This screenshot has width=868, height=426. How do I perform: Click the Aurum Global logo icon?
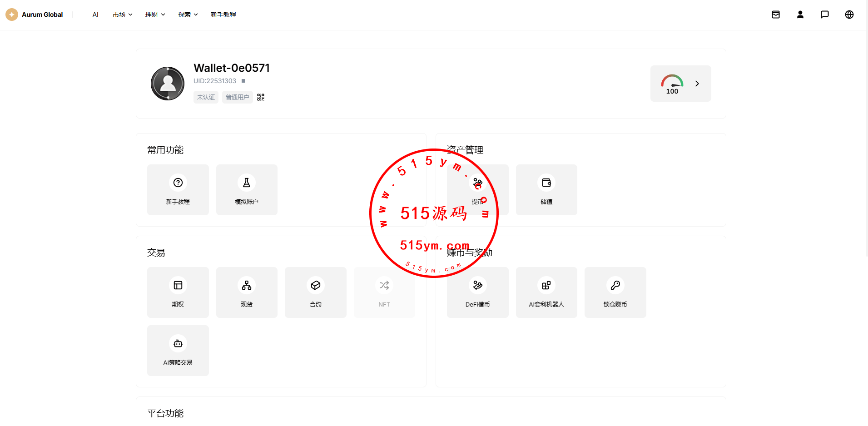coord(12,15)
